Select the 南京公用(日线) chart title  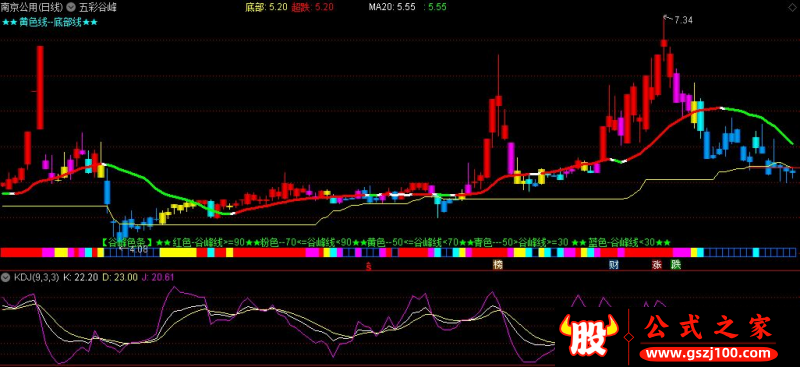coord(33,7)
